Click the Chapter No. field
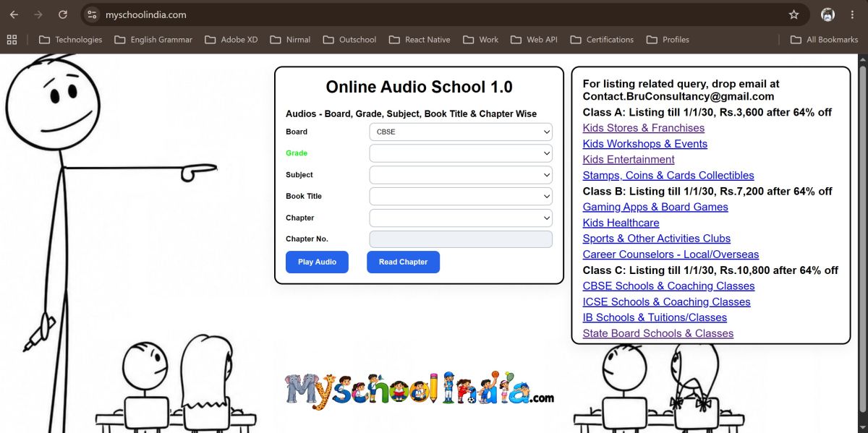Viewport: 868px width, 433px height. tap(461, 239)
